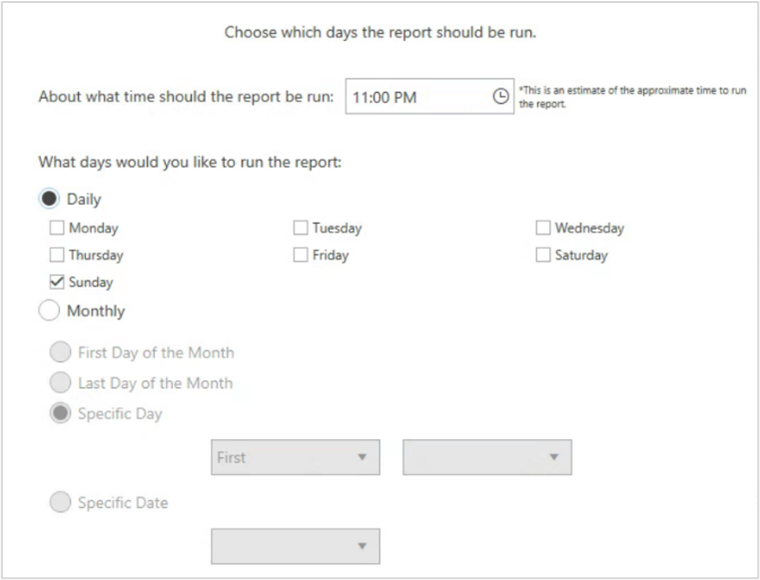The height and width of the screenshot is (580, 760).
Task: Click the clock icon in time field
Action: point(501,97)
